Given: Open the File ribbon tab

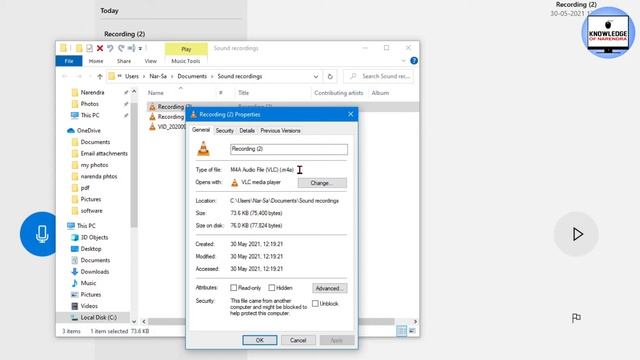Looking at the screenshot, I should [69, 61].
